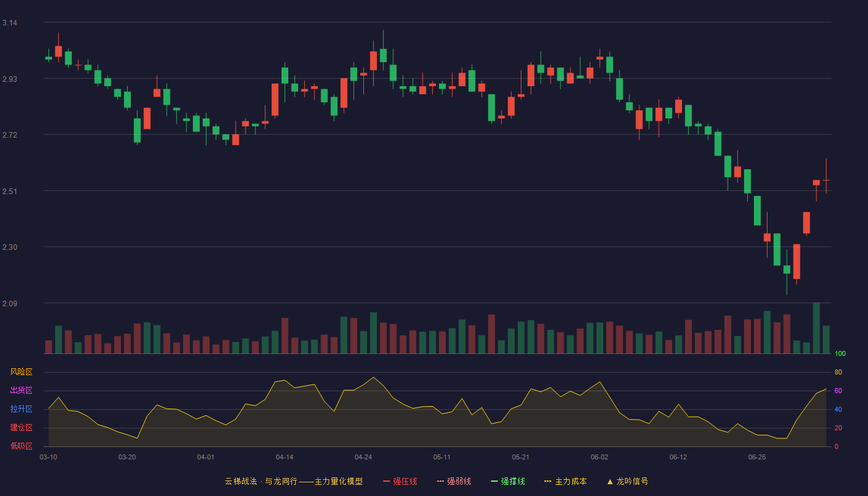Toggle the 龙吟信号 legend marker
868x496 pixels.
pos(627,481)
